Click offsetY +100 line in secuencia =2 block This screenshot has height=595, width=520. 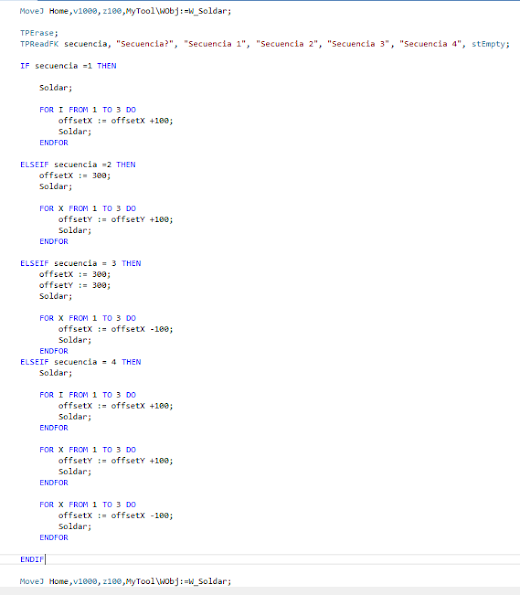coord(116,219)
